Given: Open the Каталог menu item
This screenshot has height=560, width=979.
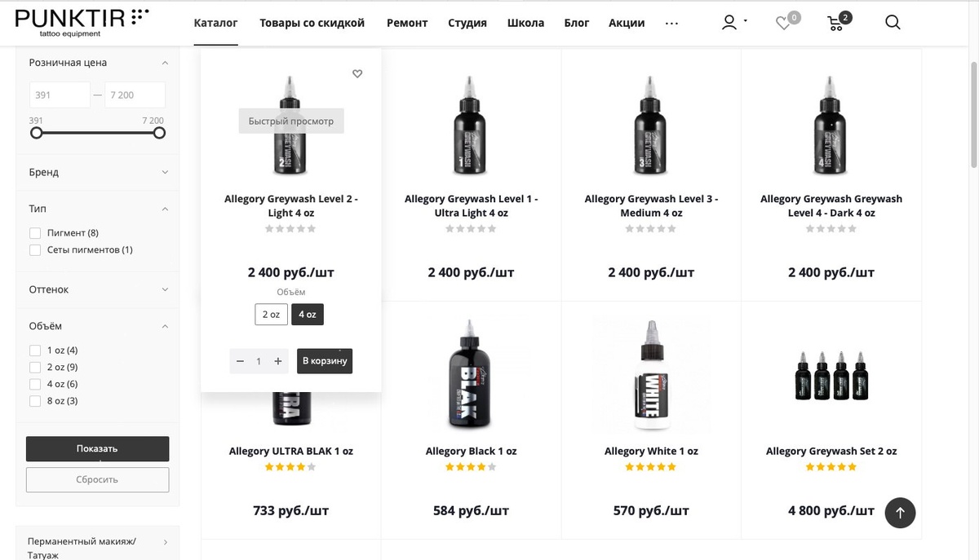Looking at the screenshot, I should [x=215, y=23].
